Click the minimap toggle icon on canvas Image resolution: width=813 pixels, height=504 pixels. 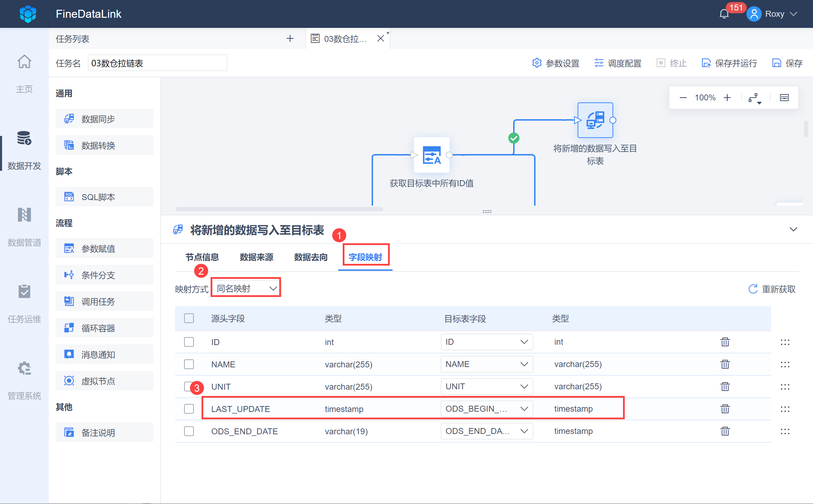[x=784, y=98]
